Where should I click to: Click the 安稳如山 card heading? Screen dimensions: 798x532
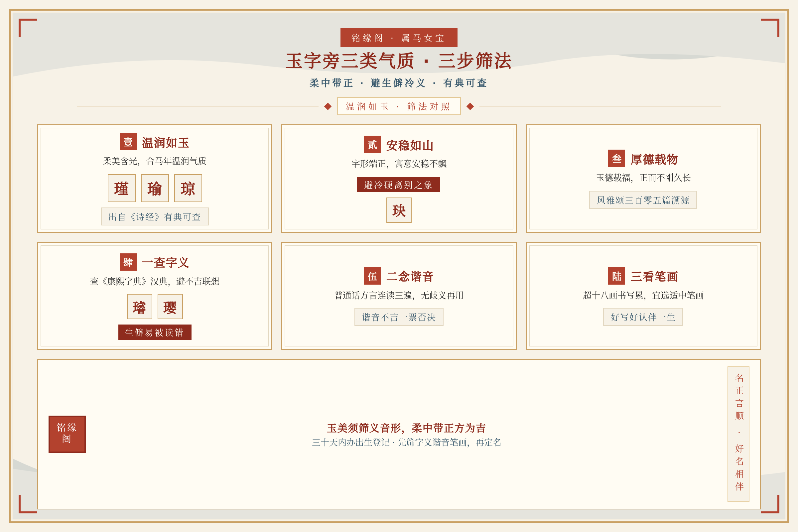pos(410,145)
